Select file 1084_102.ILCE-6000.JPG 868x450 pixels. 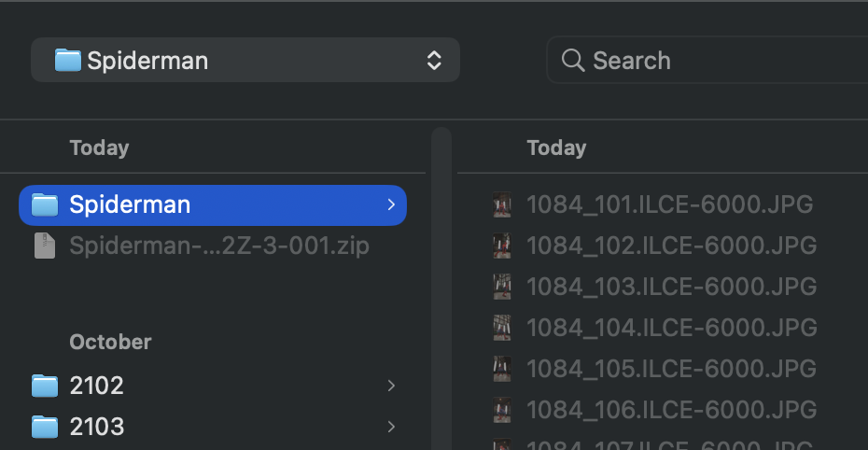coord(671,246)
